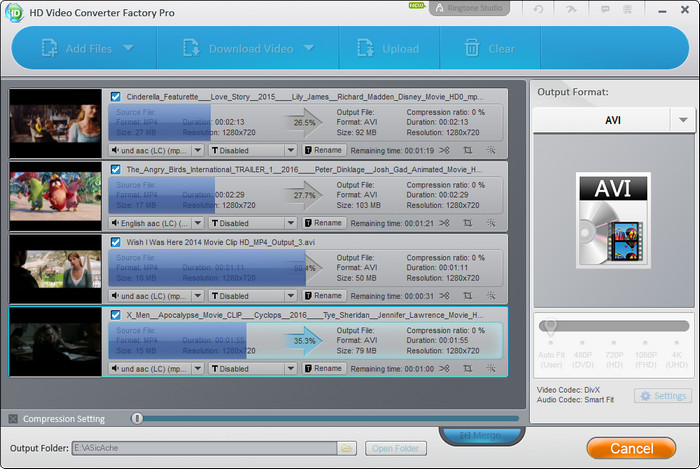The height and width of the screenshot is (469, 700).
Task: Click the HD Video Converter app logo
Action: click(x=14, y=12)
